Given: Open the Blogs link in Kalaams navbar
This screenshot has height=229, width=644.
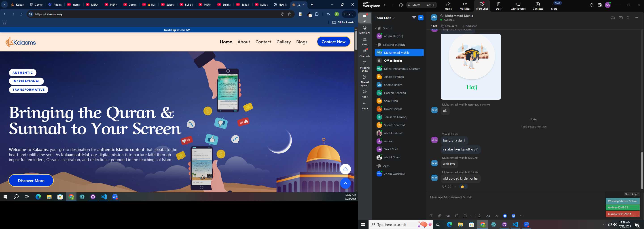Looking at the screenshot, I should point(302,42).
